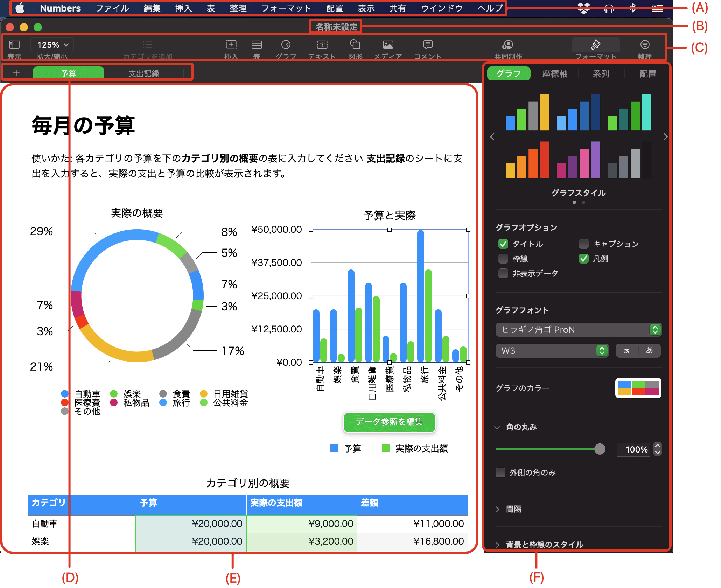Enable the 非表示データ checkbox
Viewport: 721px width, 588px height.
pos(503,273)
